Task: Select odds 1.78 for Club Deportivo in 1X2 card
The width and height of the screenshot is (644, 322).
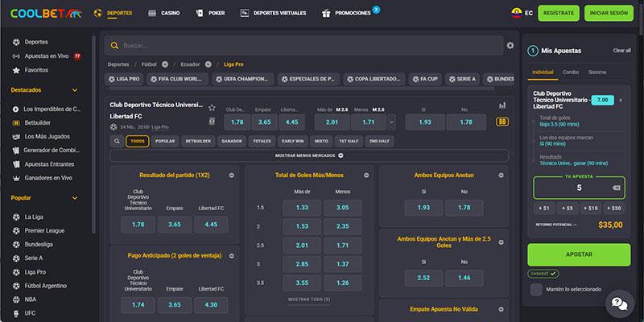Action: (x=138, y=225)
